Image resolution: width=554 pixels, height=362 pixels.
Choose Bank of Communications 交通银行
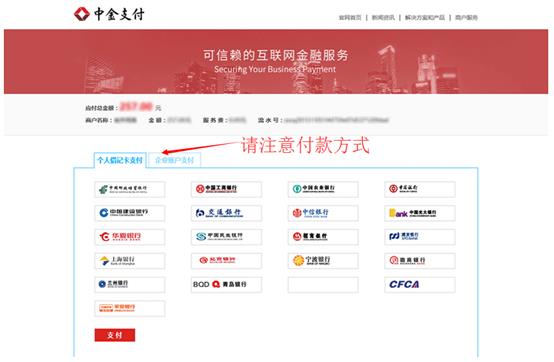pos(226,213)
